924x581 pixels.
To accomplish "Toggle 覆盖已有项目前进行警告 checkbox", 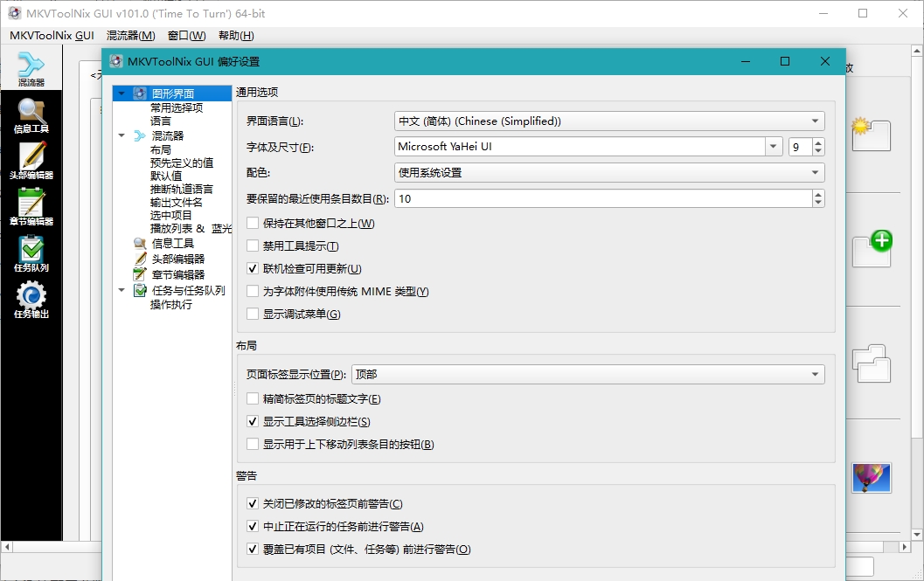I will point(253,550).
